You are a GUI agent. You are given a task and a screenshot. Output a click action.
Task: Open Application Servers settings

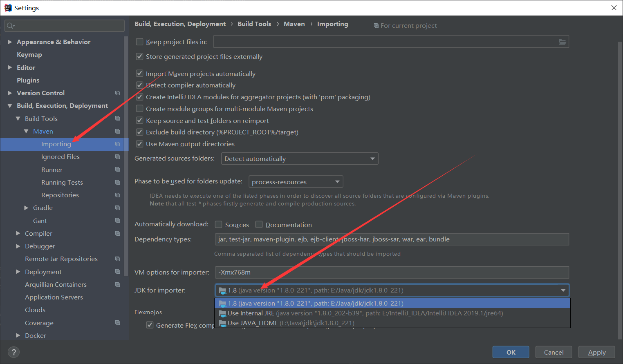(54, 297)
